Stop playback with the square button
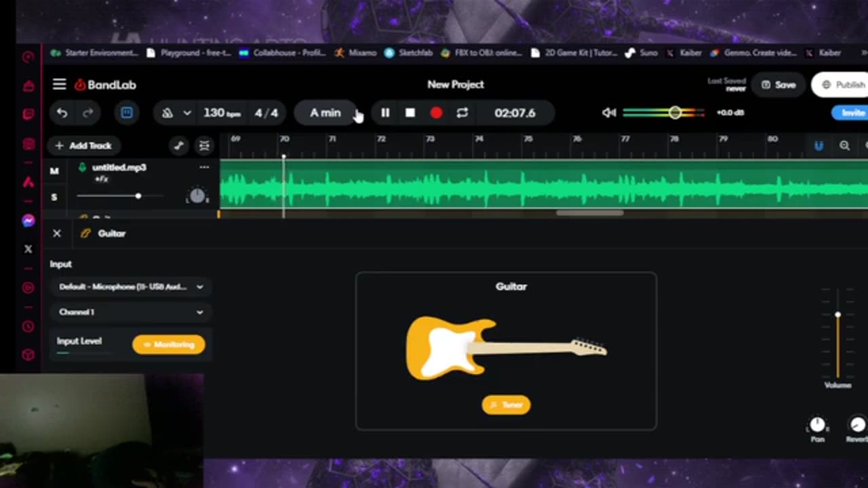Image resolution: width=868 pixels, height=488 pixels. pos(410,113)
